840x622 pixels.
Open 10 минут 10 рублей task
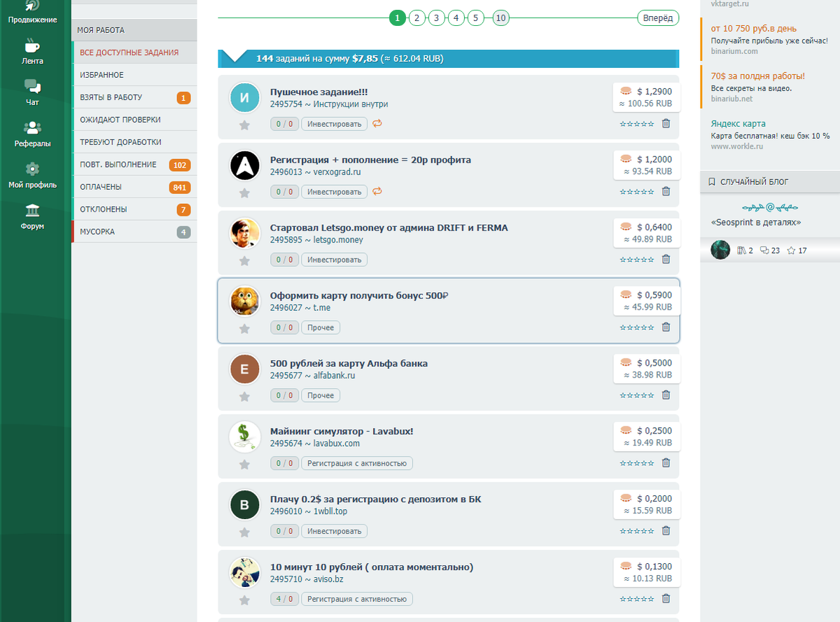coord(372,567)
